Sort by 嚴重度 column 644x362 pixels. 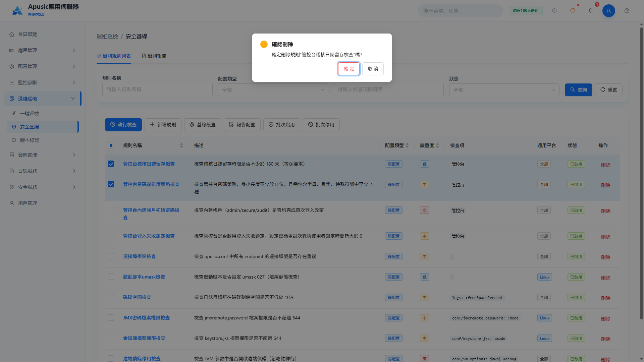[x=429, y=145]
